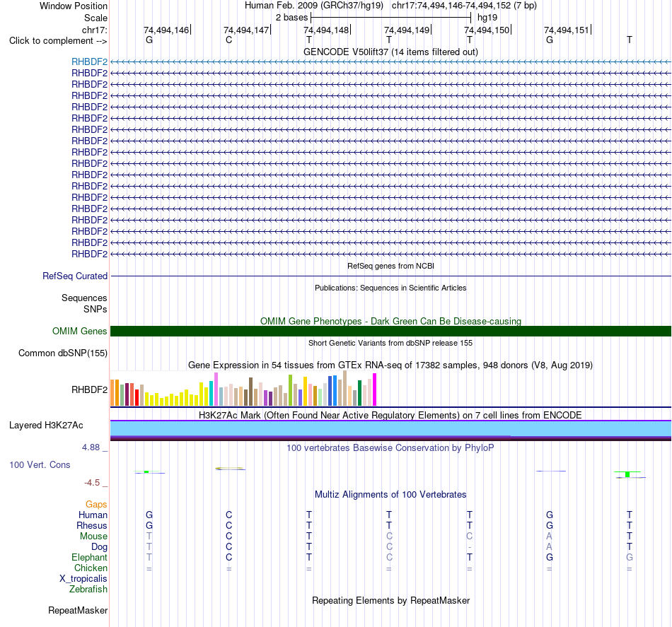The width and height of the screenshot is (672, 627).
Task: Open 'Short Genetic Variants from dbSNP release 155'
Action: click(x=390, y=343)
